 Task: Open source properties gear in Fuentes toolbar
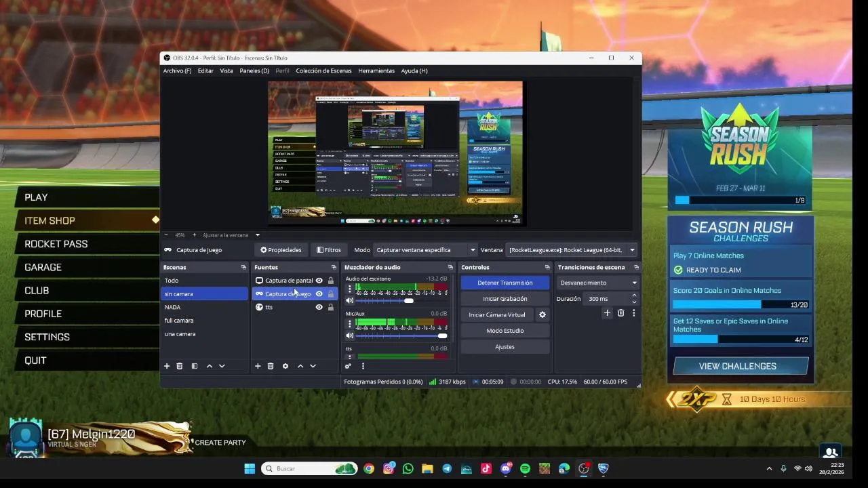285,366
